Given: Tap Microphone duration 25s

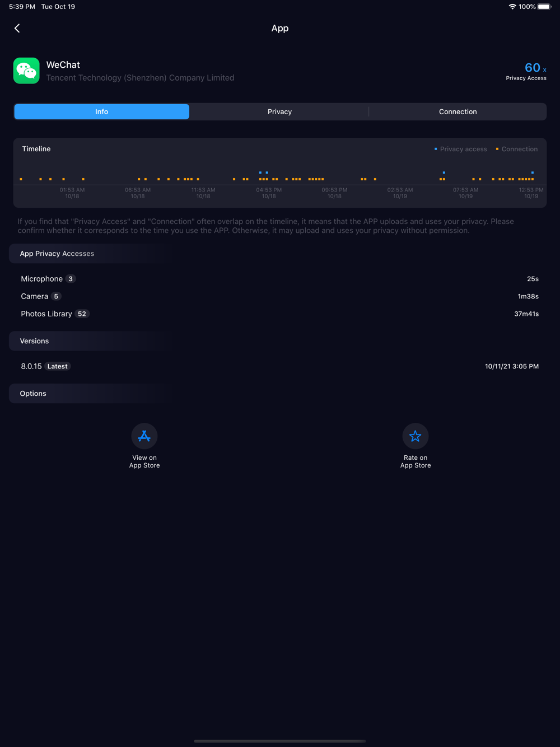Looking at the screenshot, I should (533, 279).
